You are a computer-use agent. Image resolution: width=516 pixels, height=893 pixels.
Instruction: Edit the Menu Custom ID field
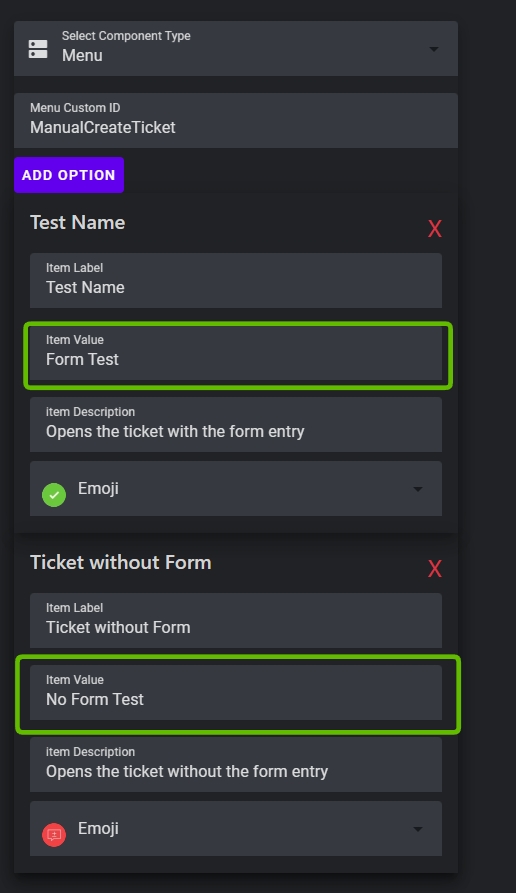tap(236, 120)
